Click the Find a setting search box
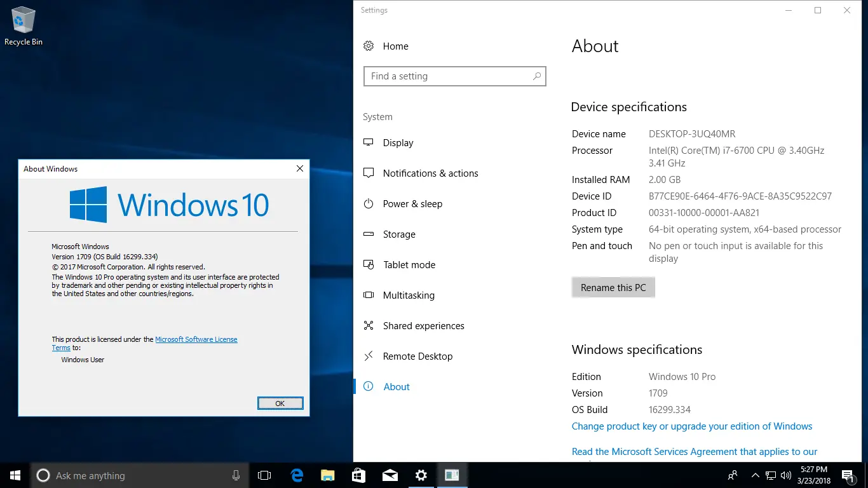Screen dimensions: 868x488 [x=454, y=76]
